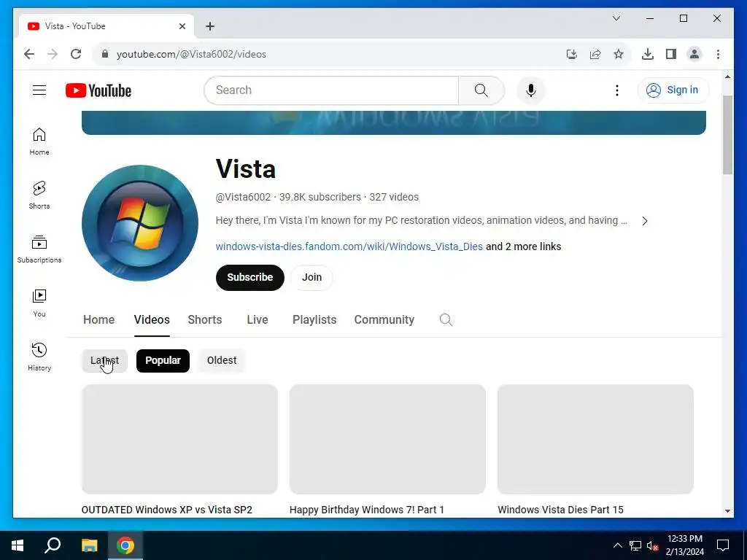Go back using browser back arrow
747x560 pixels.
point(29,54)
